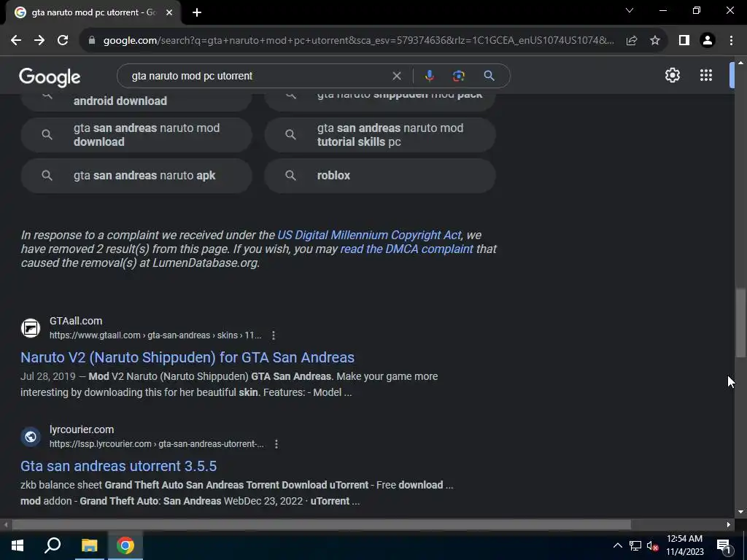Switch to Chrome in the taskbar

(x=125, y=545)
